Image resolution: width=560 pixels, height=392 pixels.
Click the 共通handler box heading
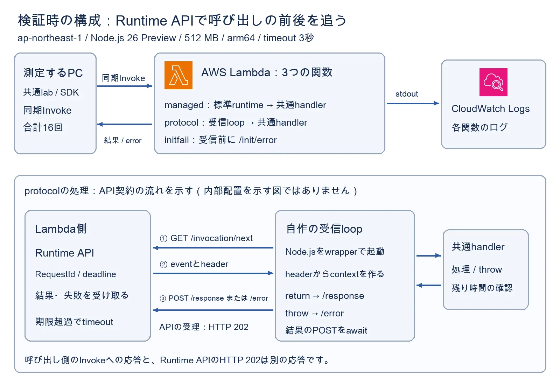[478, 247]
